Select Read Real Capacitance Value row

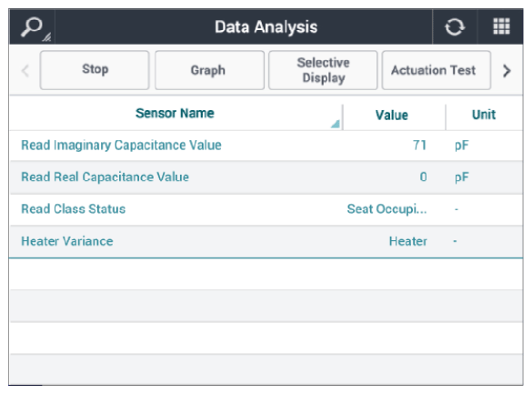266,177
